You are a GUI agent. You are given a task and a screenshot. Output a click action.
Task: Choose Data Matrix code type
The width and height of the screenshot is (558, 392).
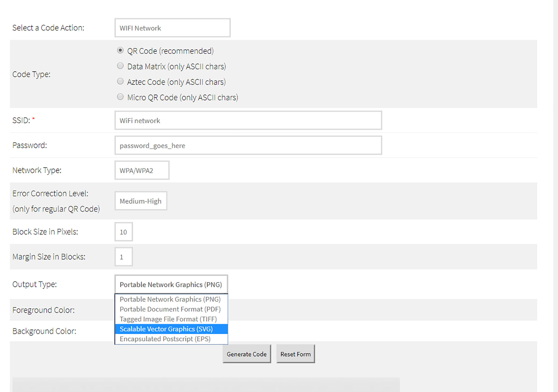(120, 66)
